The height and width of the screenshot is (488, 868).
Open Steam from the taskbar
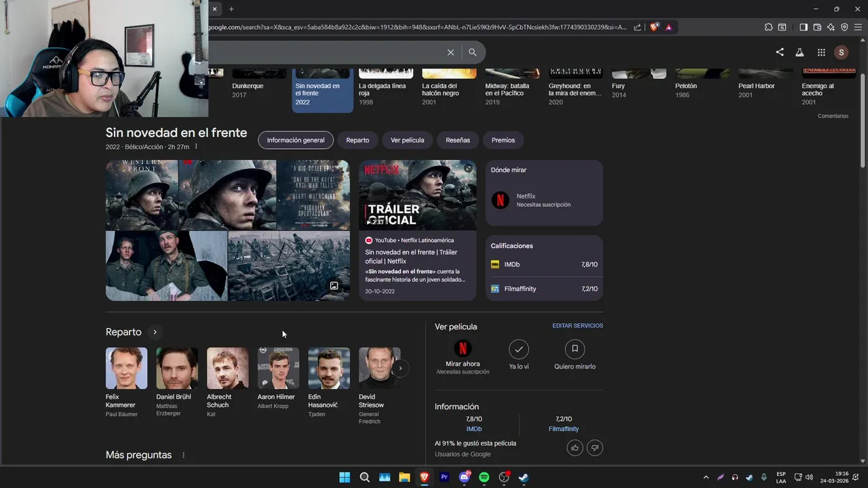524,477
